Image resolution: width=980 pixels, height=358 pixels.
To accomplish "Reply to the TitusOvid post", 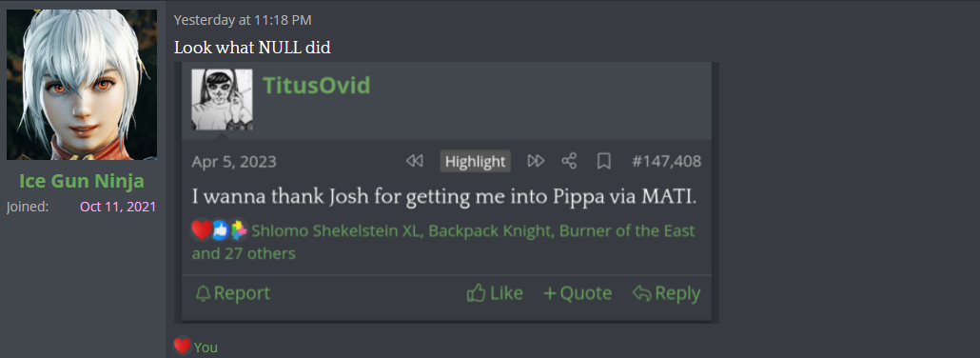I will 666,293.
